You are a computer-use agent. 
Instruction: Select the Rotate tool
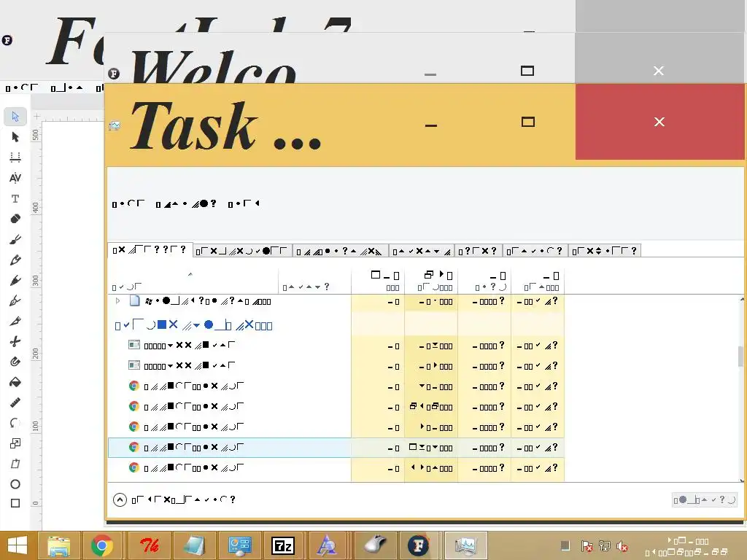pos(15,423)
